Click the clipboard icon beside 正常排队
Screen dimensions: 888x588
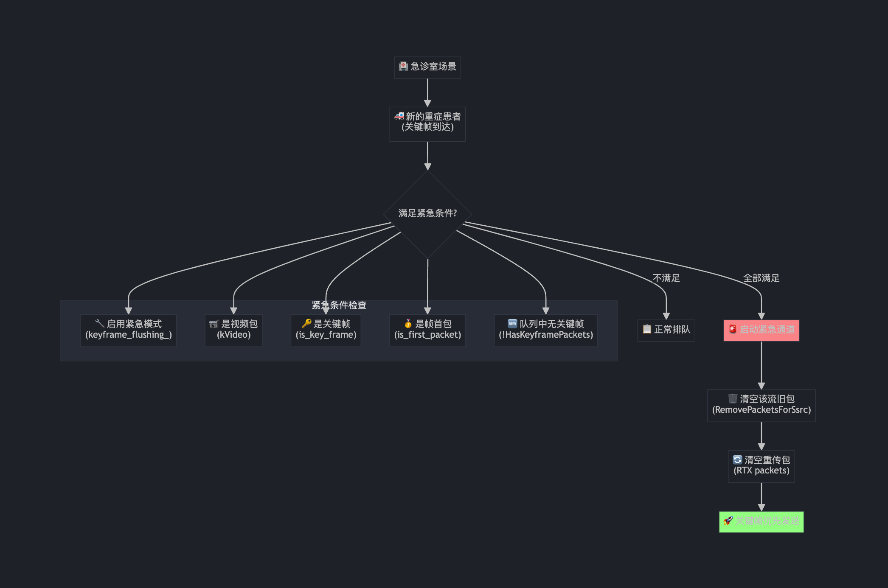pos(647,329)
